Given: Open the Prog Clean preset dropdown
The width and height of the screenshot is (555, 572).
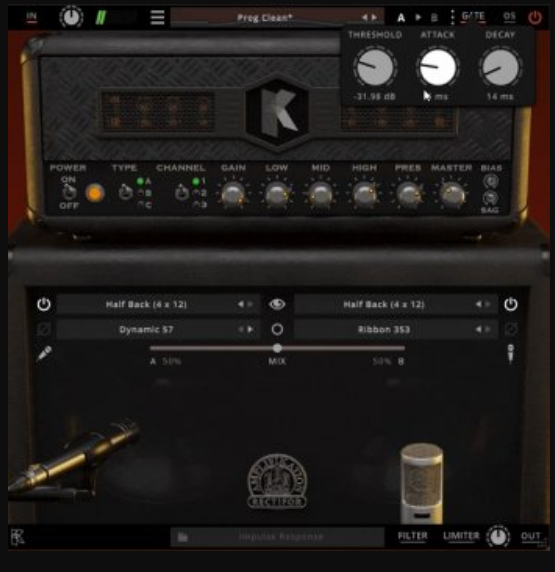Looking at the screenshot, I should pos(265,18).
